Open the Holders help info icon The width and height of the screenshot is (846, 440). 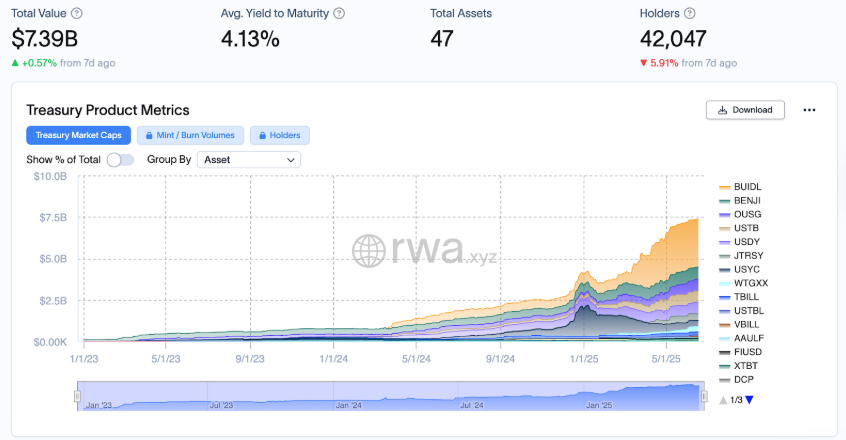coord(690,13)
